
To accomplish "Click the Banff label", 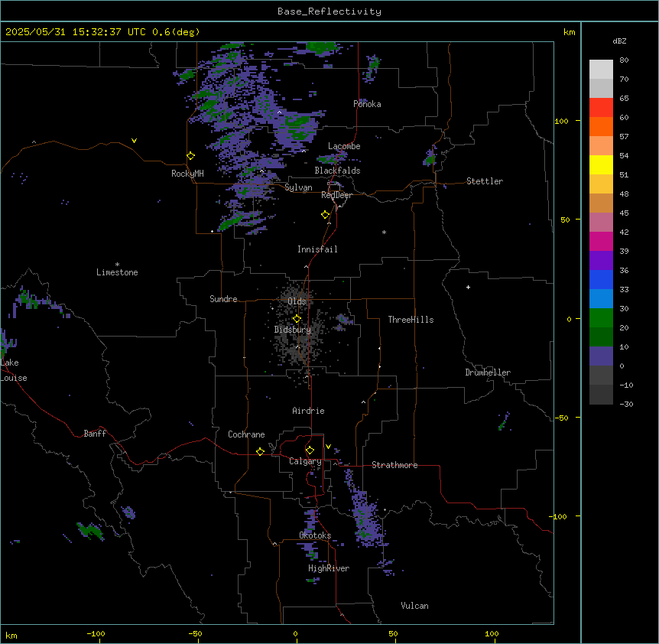I will [95, 434].
